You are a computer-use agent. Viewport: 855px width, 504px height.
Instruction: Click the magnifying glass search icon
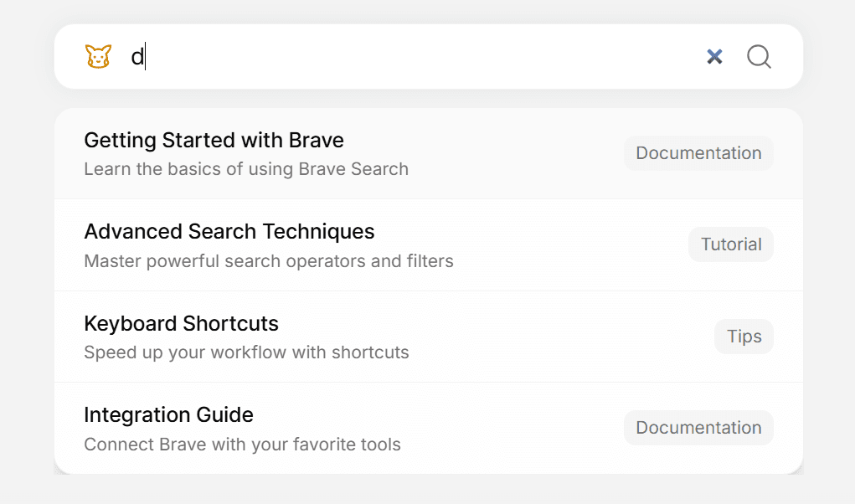pos(759,57)
